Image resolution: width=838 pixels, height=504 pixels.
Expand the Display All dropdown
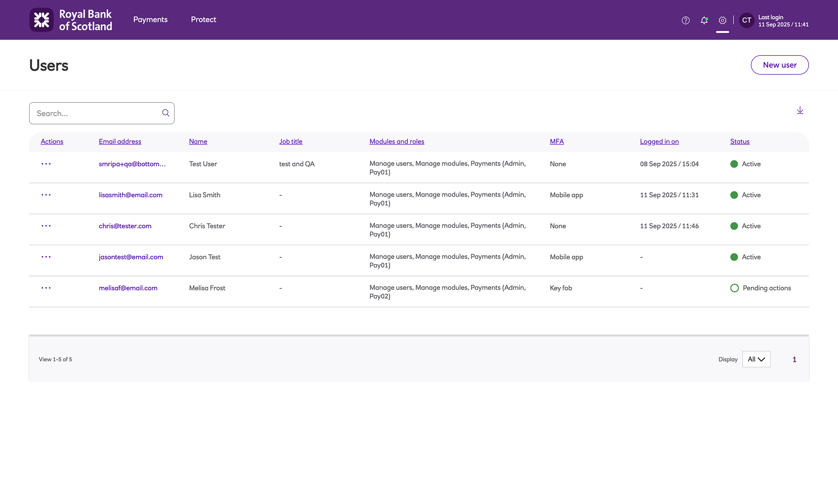coord(757,359)
